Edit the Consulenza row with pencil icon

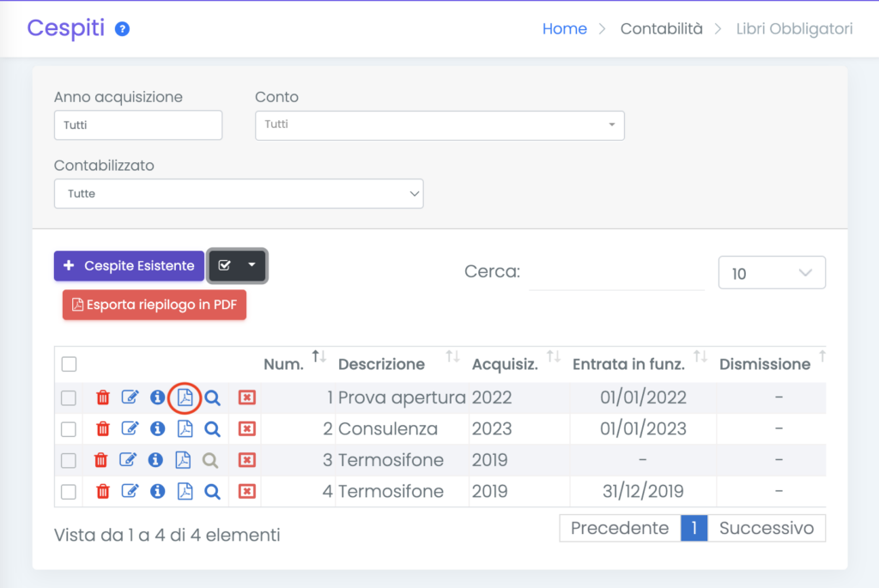coord(130,429)
